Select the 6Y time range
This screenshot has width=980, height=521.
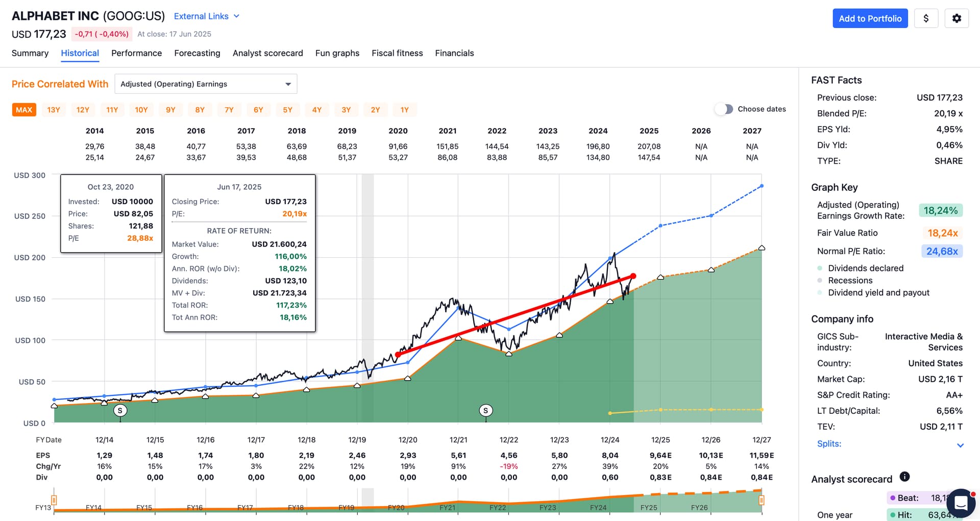[x=258, y=110]
